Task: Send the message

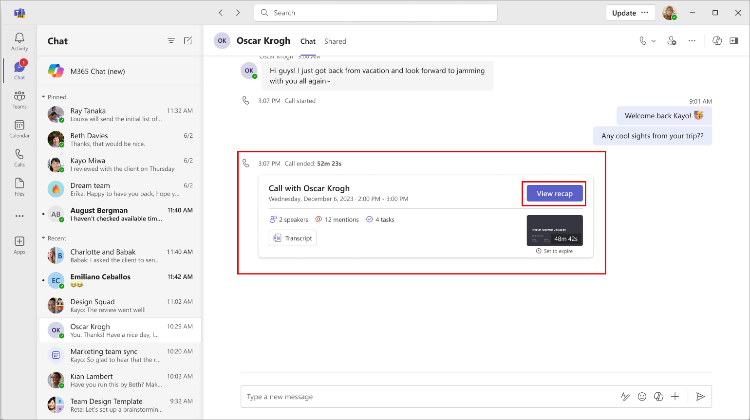Action: [x=700, y=397]
